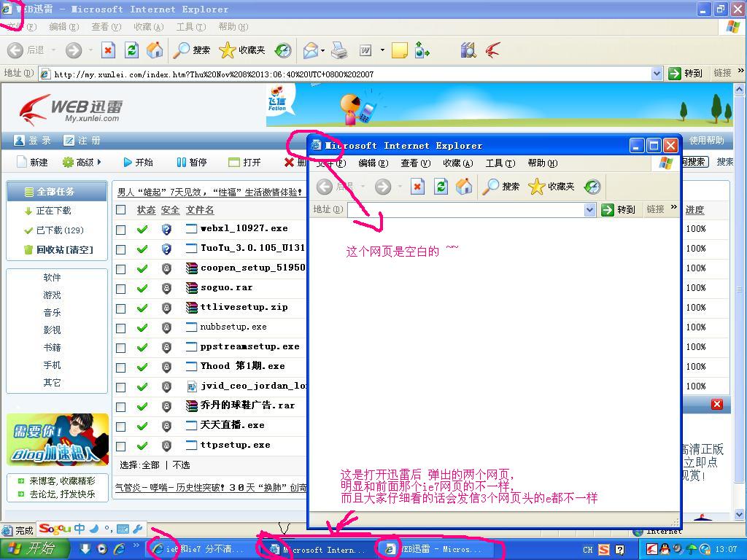Image resolution: width=747 pixels, height=560 pixels.
Task: Click History icon in front blank IE window
Action: (592, 186)
